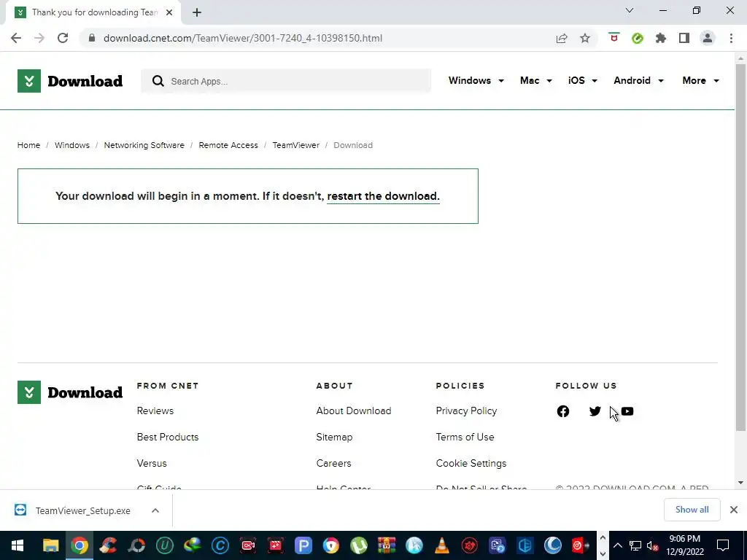Expand the Windows menu
This screenshot has width=747, height=560.
476,80
